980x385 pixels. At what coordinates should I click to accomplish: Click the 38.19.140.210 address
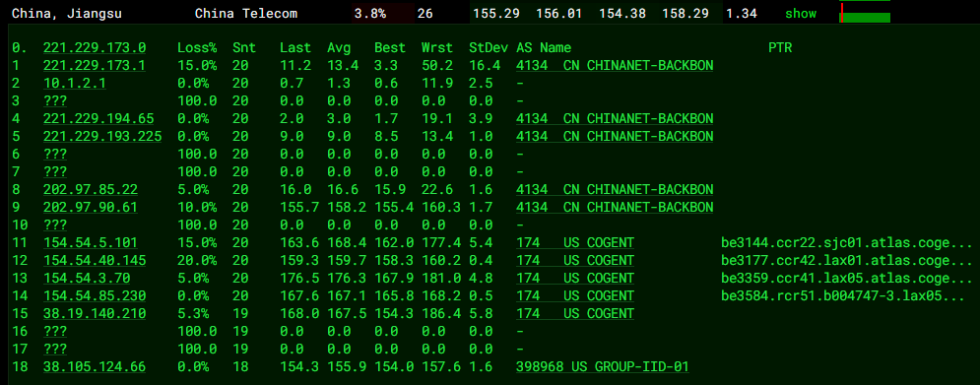click(x=95, y=313)
